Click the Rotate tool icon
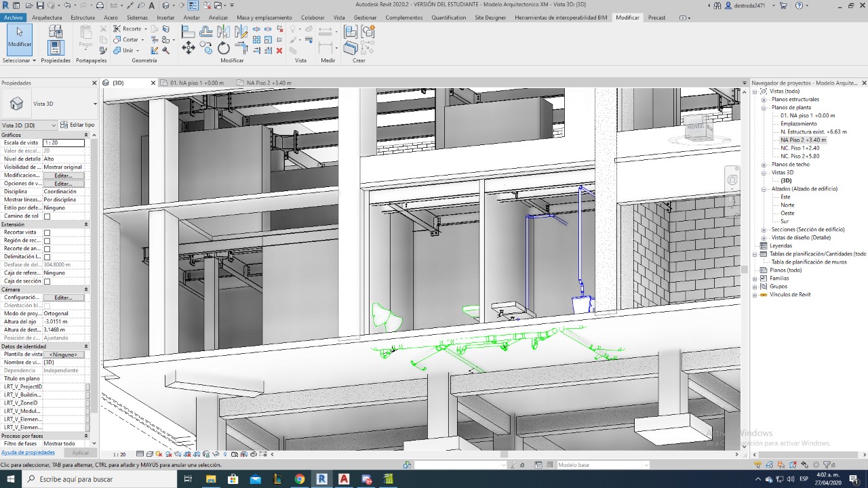Screen dimensions: 868x488 (223, 48)
